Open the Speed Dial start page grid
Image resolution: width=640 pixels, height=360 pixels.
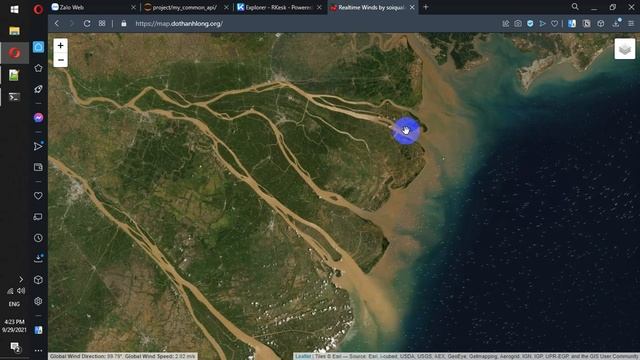pos(102,24)
